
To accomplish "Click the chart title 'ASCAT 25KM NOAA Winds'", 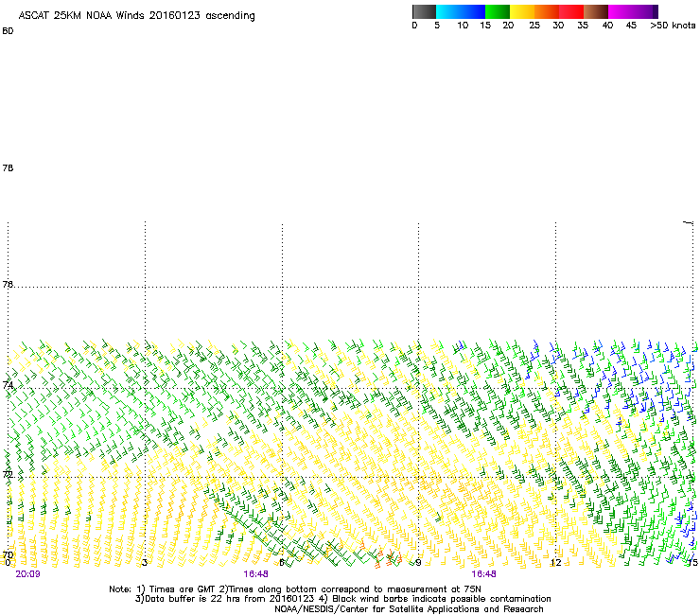I will [81, 15].
